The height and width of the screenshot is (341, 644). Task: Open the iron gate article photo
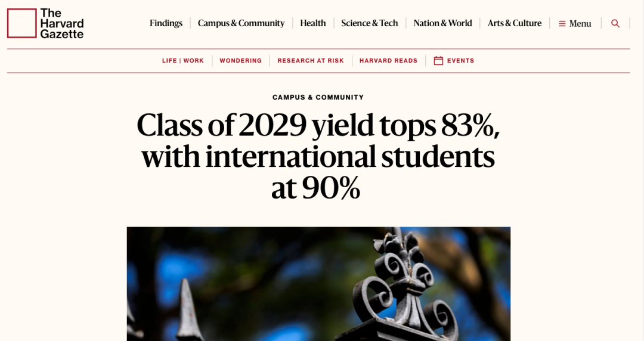click(x=318, y=283)
